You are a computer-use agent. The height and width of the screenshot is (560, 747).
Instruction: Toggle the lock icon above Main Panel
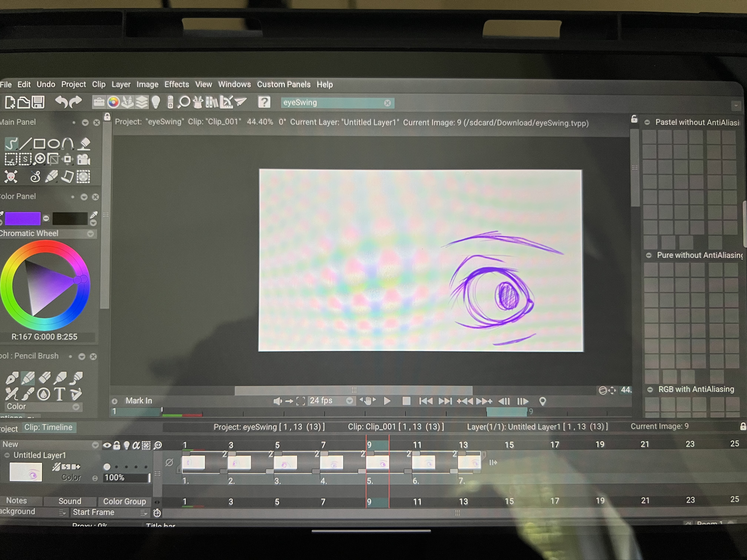tap(107, 117)
